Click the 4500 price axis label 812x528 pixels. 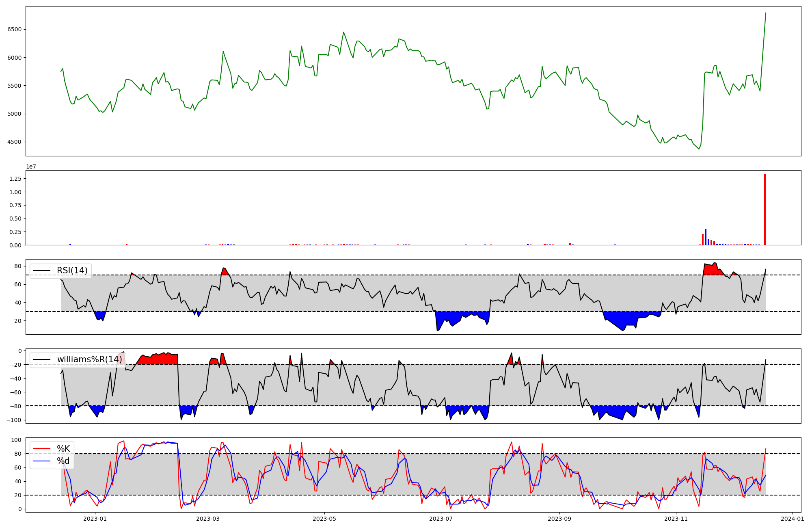15,142
